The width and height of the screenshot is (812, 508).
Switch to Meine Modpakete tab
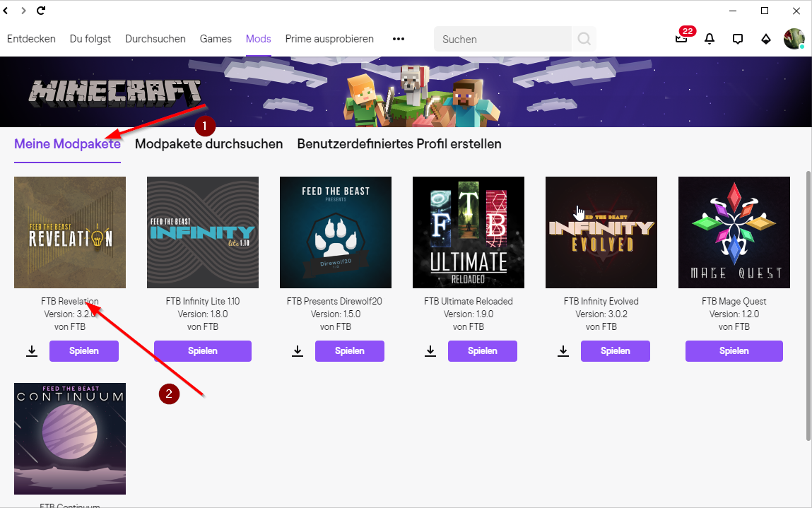point(67,144)
